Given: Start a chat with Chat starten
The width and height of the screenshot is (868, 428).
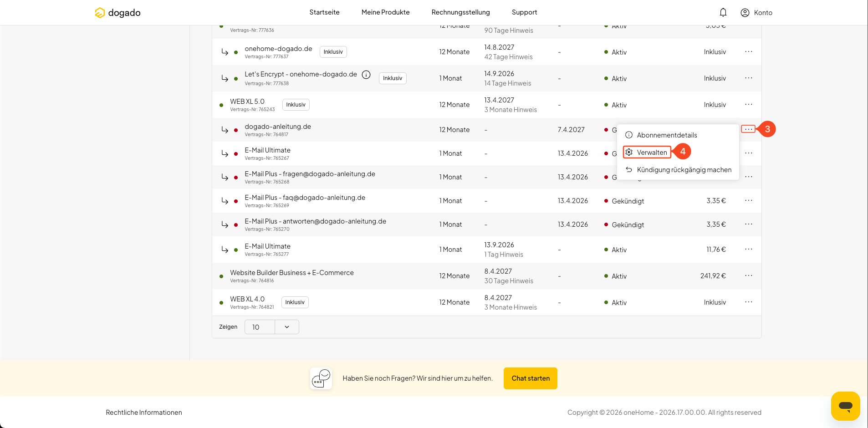Looking at the screenshot, I should 531,378.
